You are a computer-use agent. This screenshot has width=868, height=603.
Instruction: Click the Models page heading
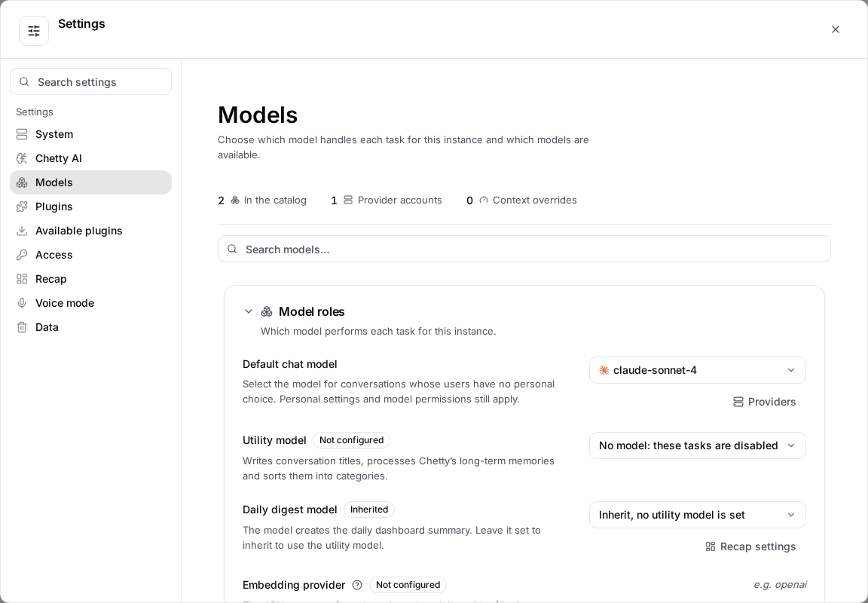(x=258, y=115)
